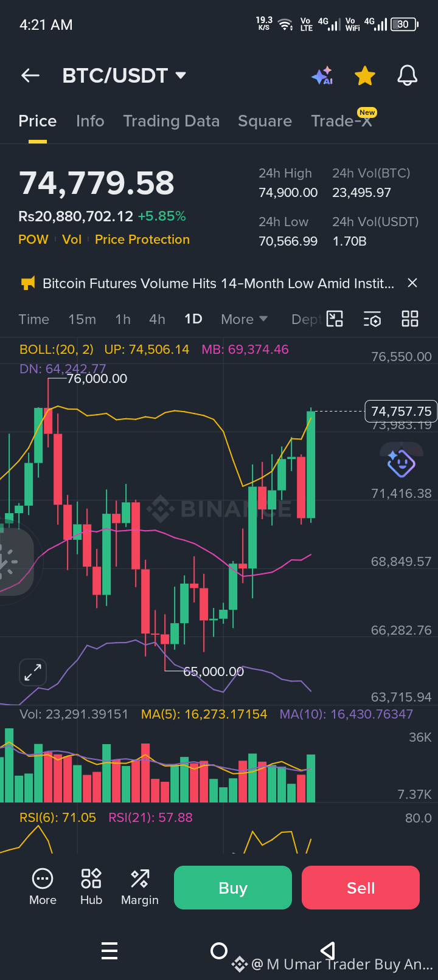Open chart indicator settings icon
The height and width of the screenshot is (980, 438).
tap(372, 319)
